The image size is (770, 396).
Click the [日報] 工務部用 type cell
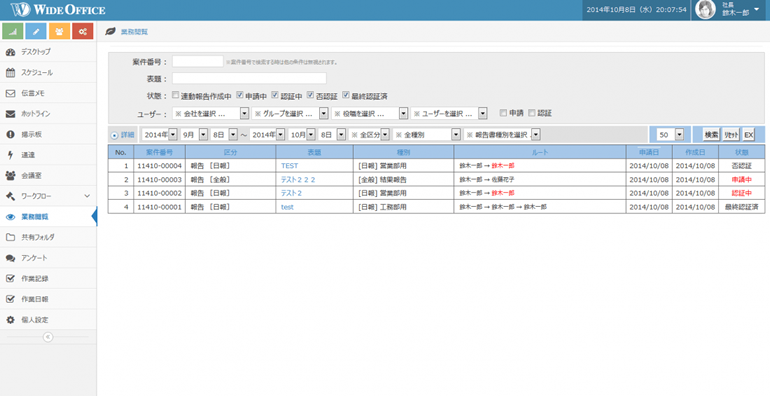coord(403,207)
